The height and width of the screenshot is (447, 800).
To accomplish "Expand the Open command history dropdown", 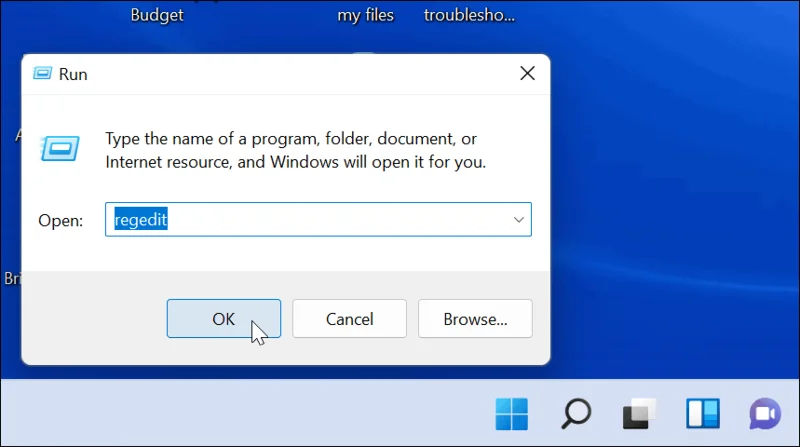I will click(518, 219).
